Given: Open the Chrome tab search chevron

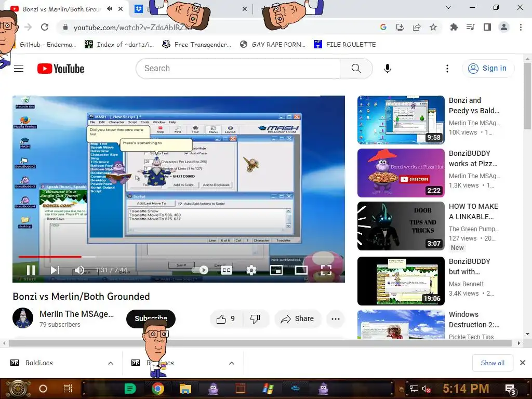Looking at the screenshot, I should tap(448, 7).
